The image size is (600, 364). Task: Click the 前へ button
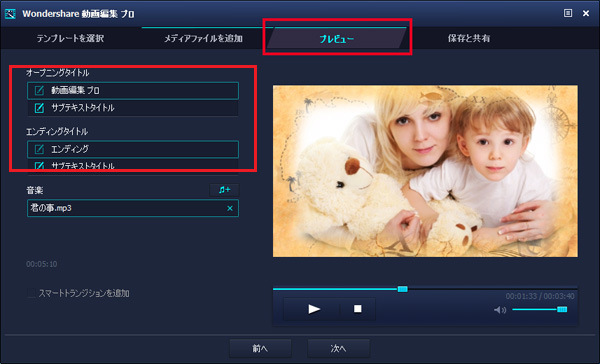[x=260, y=348]
